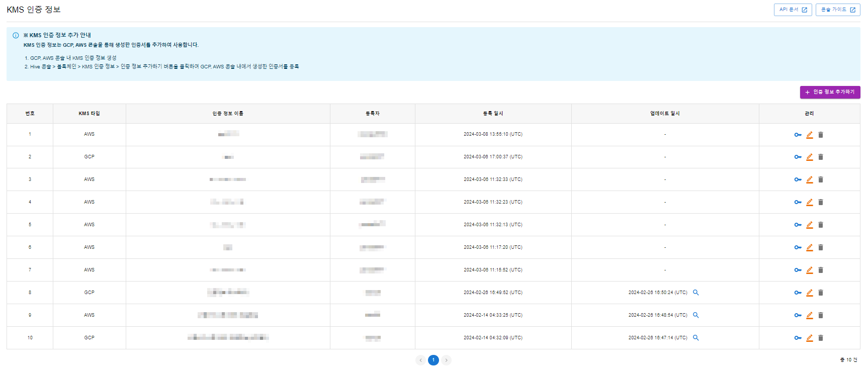Click the key icon in row 6
Image resolution: width=868 pixels, height=374 pixels.
click(798, 247)
